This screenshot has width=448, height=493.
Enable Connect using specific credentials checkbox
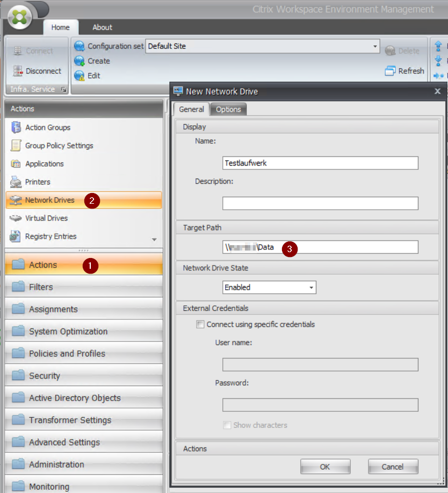click(200, 325)
